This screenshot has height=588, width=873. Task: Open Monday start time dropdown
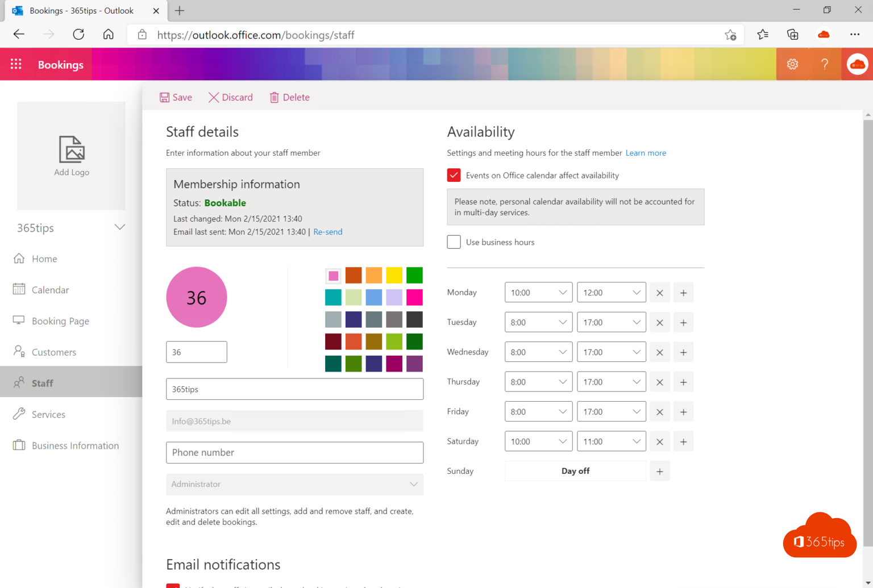pos(538,293)
